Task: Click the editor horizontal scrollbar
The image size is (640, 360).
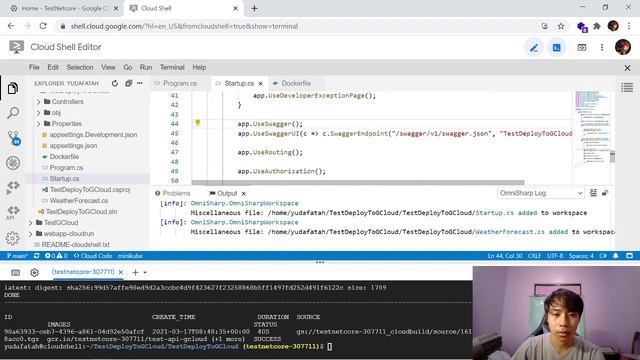Action: (x=358, y=182)
